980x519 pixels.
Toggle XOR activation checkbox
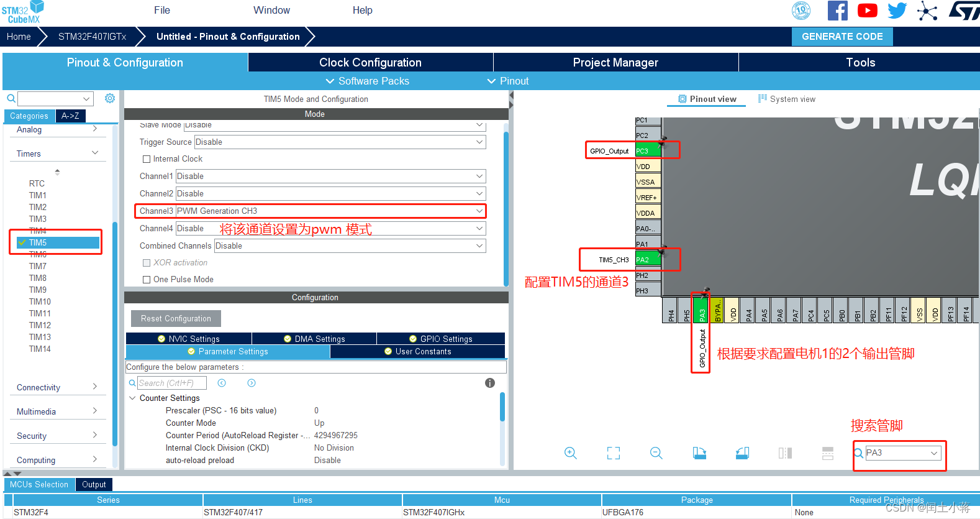tap(147, 263)
